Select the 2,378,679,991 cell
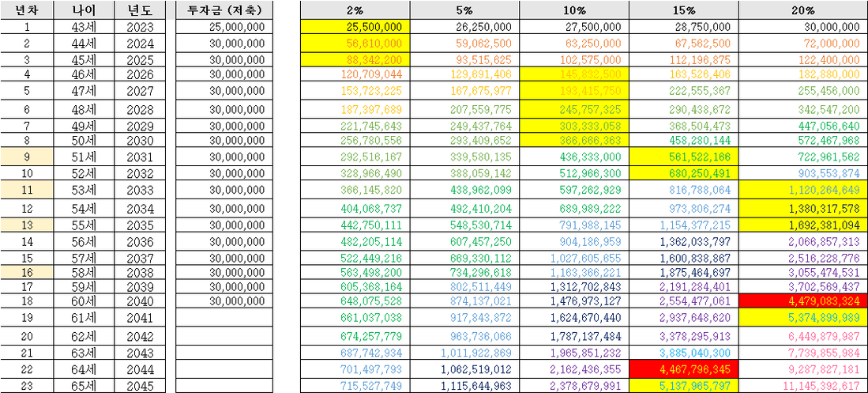The width and height of the screenshot is (868, 393). [x=575, y=386]
